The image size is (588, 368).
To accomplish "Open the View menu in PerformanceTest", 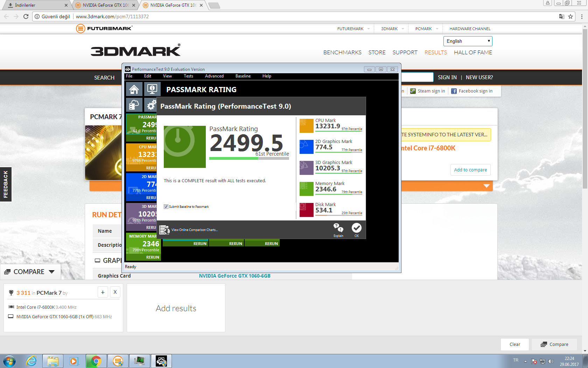I will 167,76.
